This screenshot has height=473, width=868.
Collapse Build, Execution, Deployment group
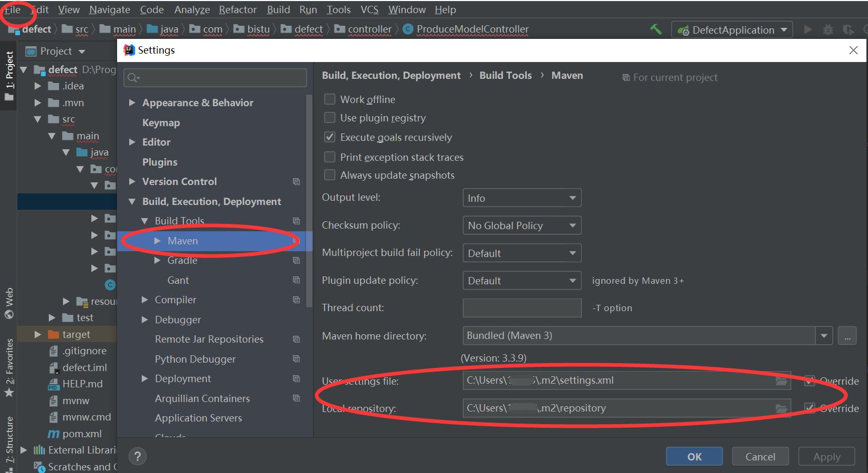132,201
